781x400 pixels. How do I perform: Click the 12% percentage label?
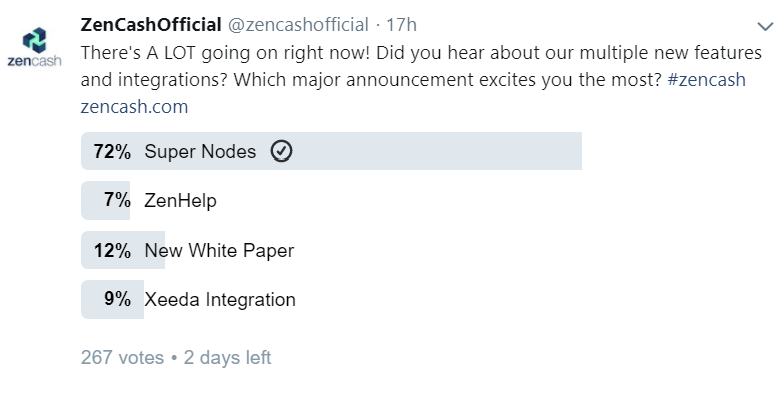click(x=113, y=250)
